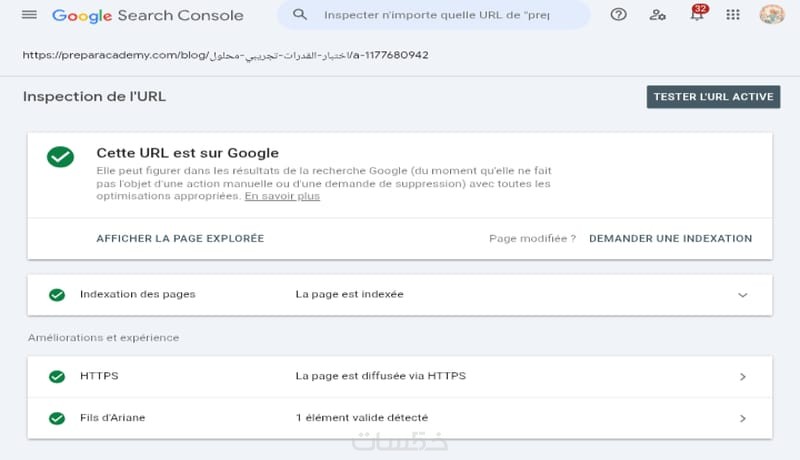This screenshot has height=460, width=800.
Task: Open the hamburger navigation menu
Action: click(29, 16)
